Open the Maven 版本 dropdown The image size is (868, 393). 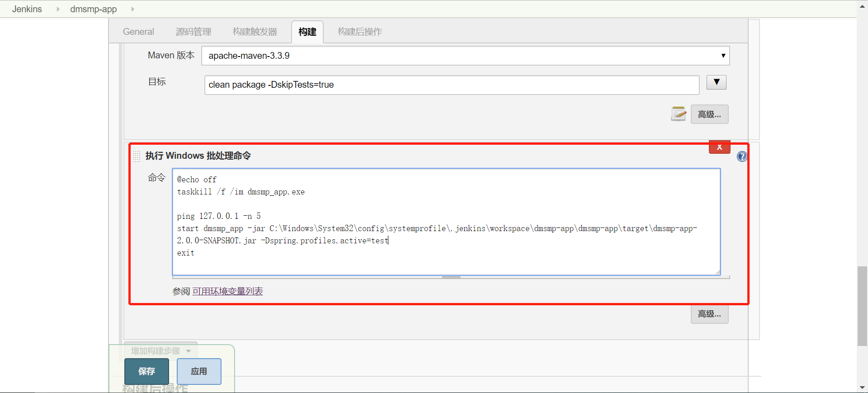[x=465, y=56]
